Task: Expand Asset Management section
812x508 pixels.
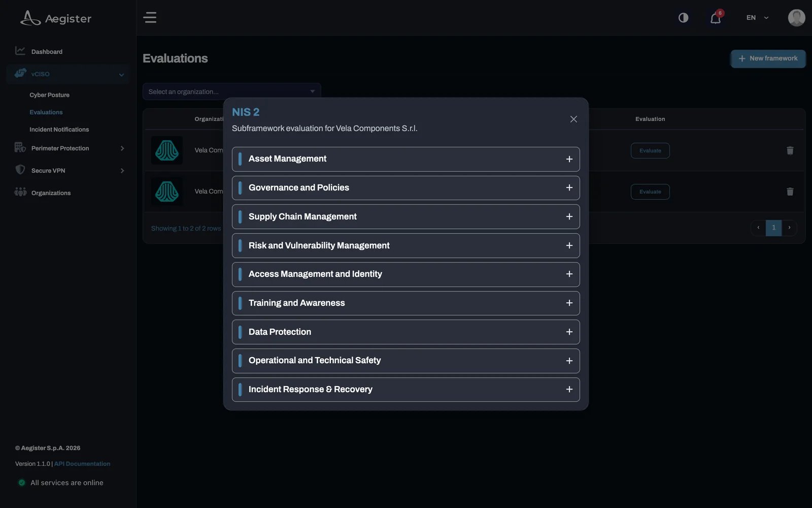Action: [x=405, y=159]
